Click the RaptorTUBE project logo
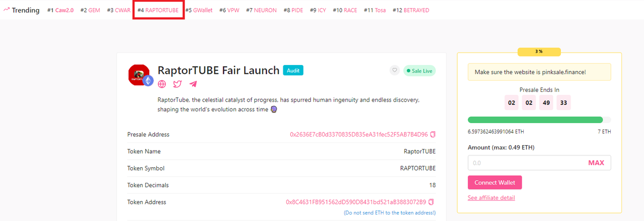Viewport: 644px width, 221px height. click(140, 75)
